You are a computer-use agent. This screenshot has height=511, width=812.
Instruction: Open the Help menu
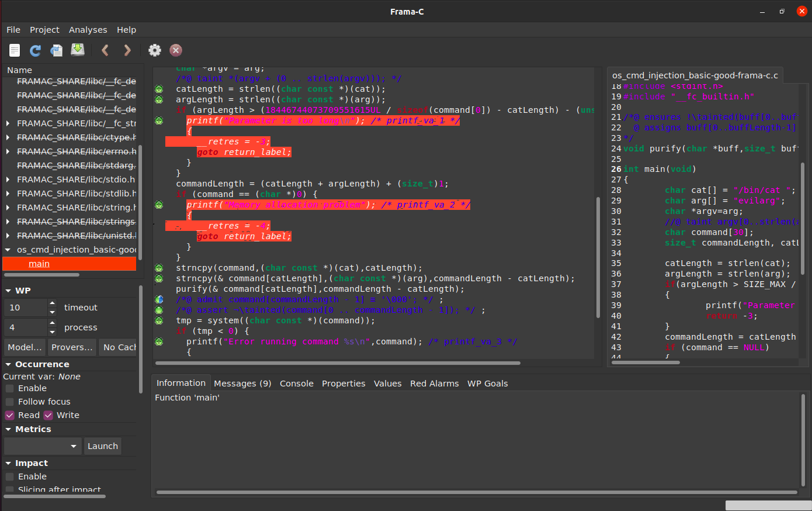click(126, 30)
